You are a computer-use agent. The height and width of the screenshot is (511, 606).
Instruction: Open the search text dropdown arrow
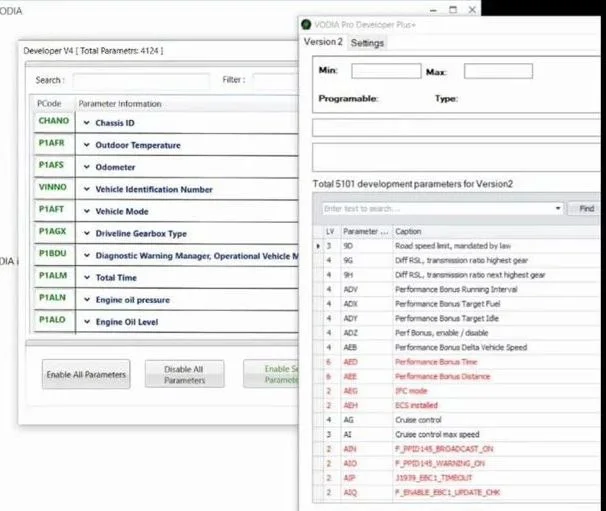[558, 208]
